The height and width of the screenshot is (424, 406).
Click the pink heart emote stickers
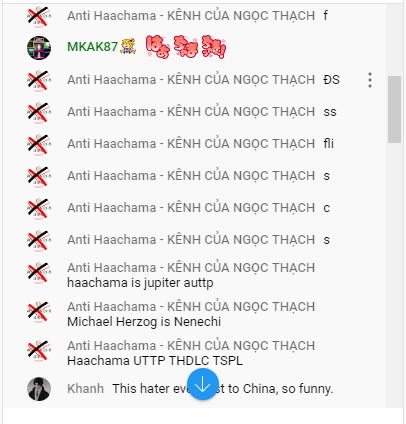186,47
